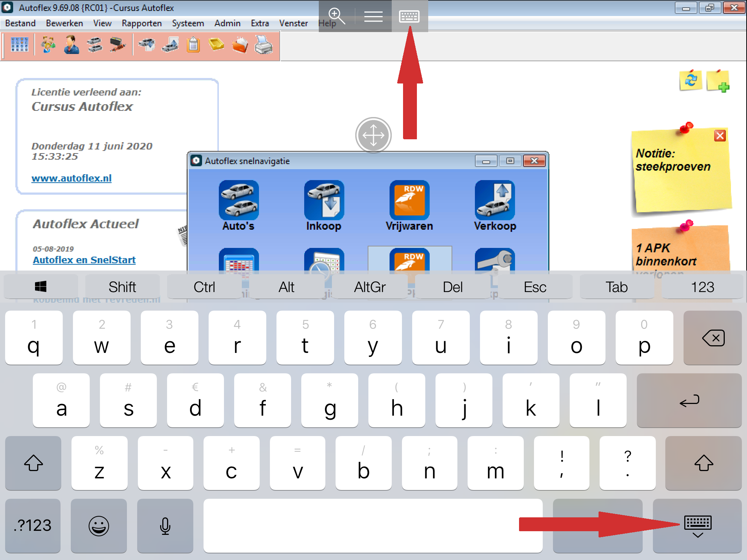The height and width of the screenshot is (560, 747).
Task: Switch to .?123 symbols keyboard
Action: (33, 526)
